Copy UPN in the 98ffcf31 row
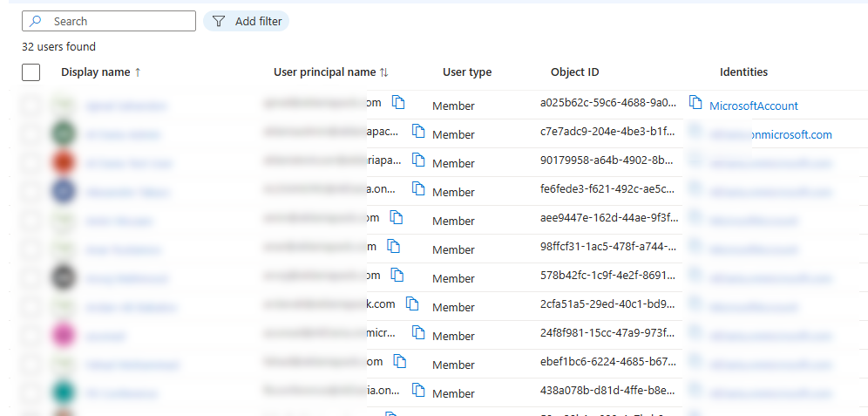Screen dimensions: 868x416 point(393,247)
